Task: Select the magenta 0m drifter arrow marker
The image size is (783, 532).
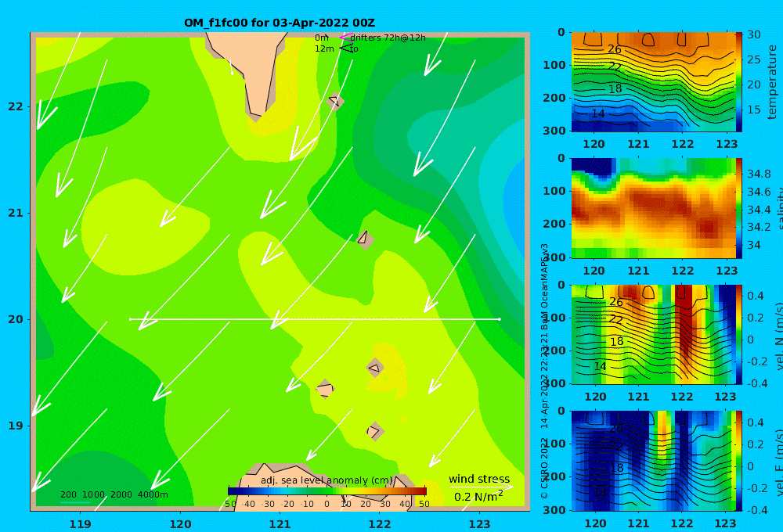Action: point(346,38)
